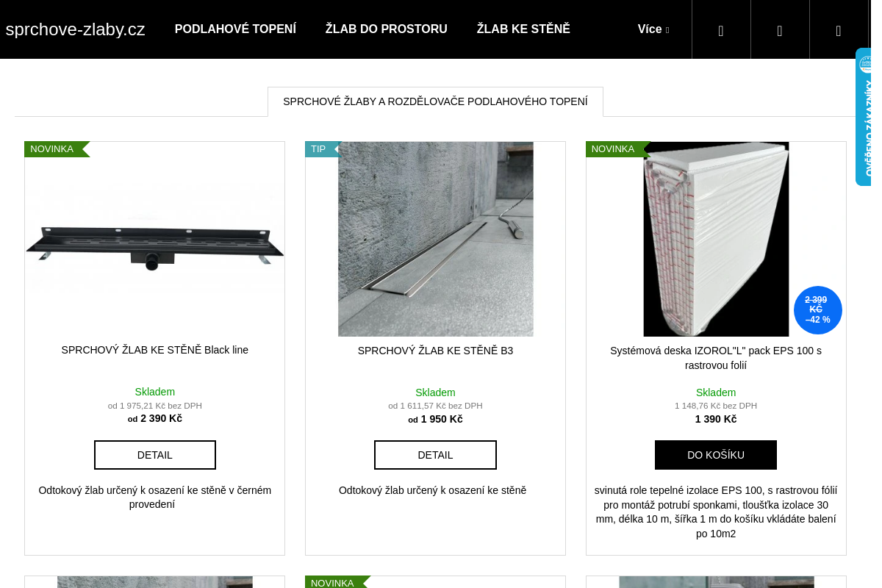Open the Black line žlab product image
The width and height of the screenshot is (882, 588).
pyautogui.click(x=155, y=239)
